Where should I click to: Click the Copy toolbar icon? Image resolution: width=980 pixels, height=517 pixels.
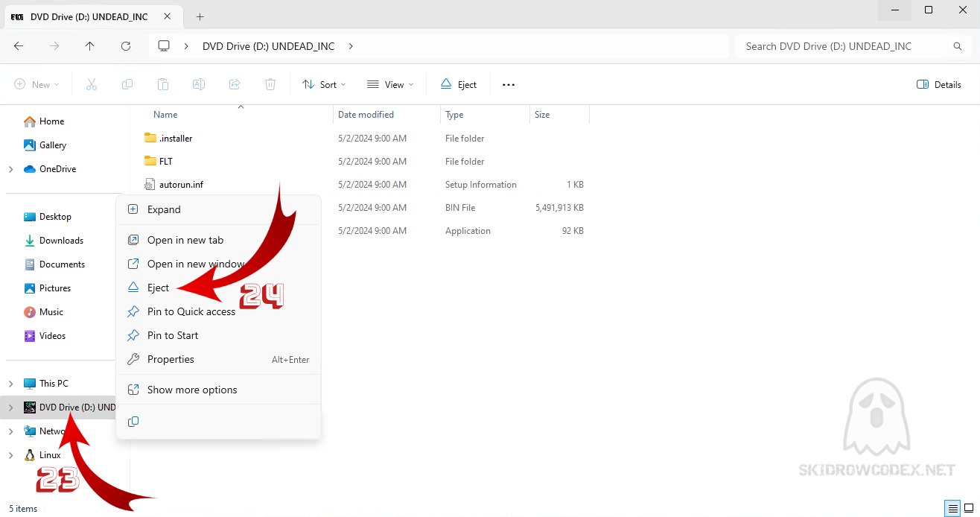click(x=127, y=85)
